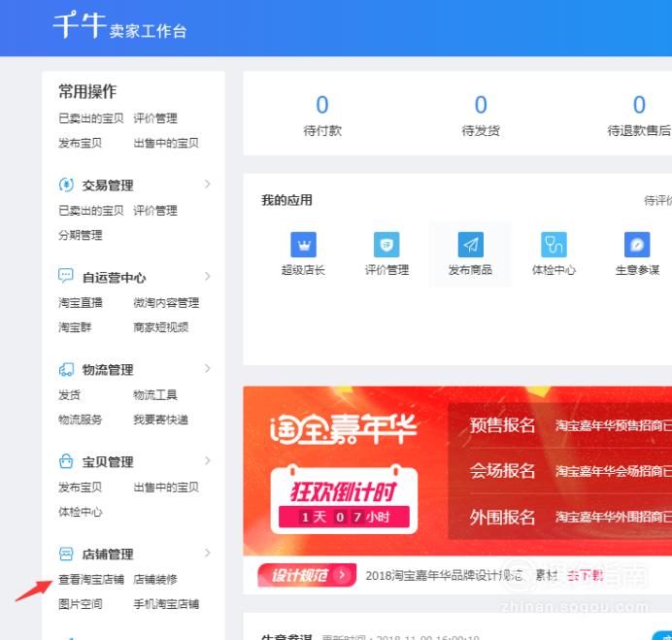Open the 交易管理 menu heading
Screen dimensions: 672x640
pos(108,185)
